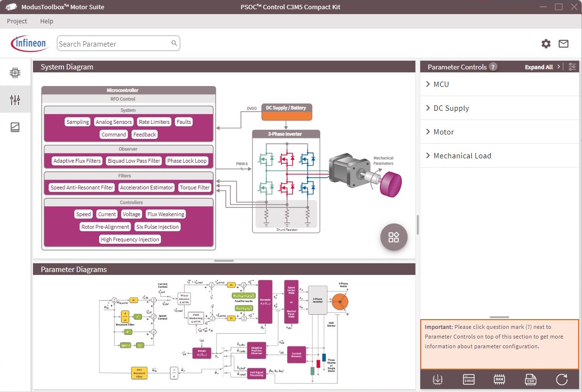Expand the MCU parameter section
Screen dimensions: 582x392
(441, 84)
